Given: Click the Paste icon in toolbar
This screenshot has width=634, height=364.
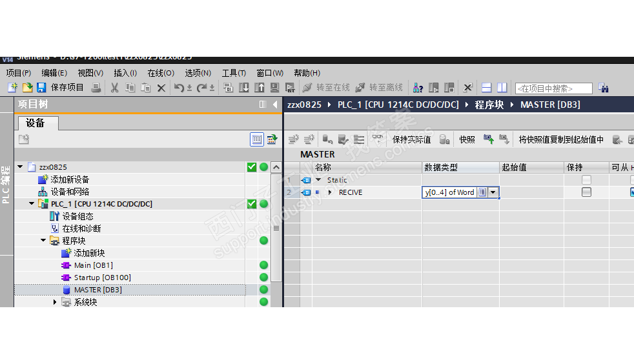Looking at the screenshot, I should coord(145,88).
